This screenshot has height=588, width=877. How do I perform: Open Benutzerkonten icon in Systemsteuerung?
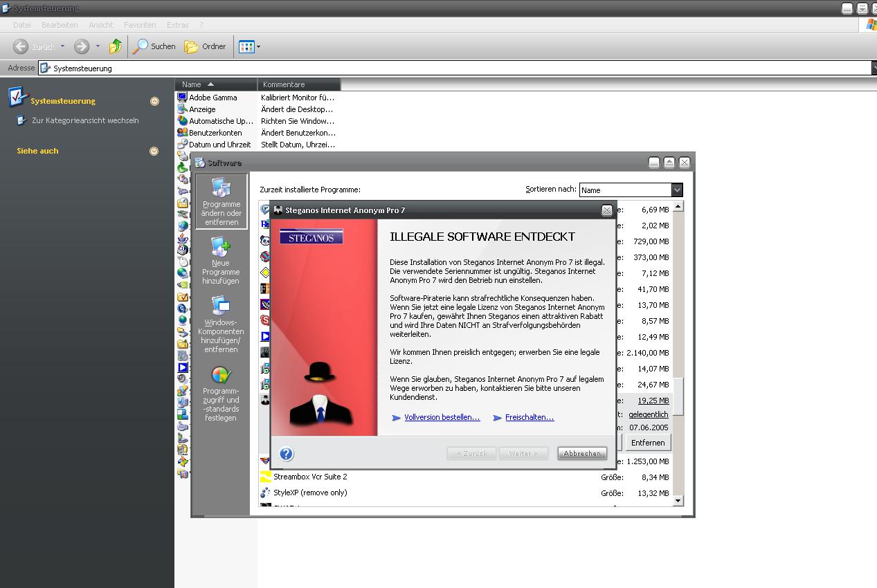(x=210, y=133)
